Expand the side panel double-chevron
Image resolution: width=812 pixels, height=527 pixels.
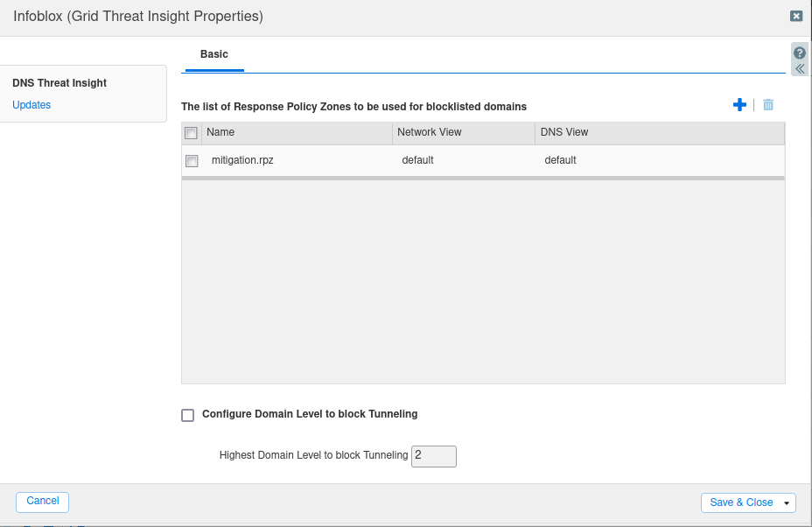click(x=799, y=68)
